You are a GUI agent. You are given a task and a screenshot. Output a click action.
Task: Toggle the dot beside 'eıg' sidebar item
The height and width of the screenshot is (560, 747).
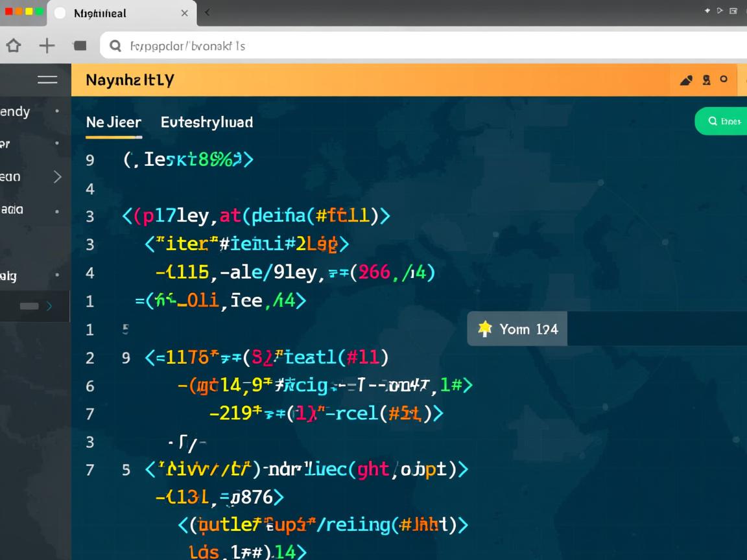[57, 275]
